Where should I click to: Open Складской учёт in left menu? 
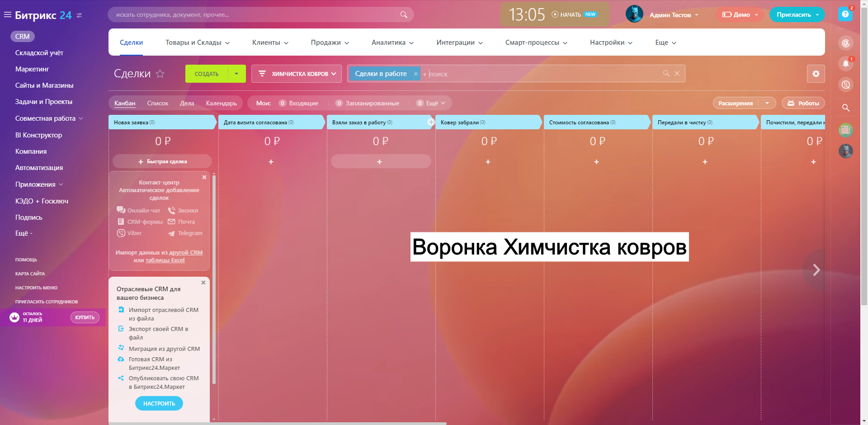pyautogui.click(x=39, y=53)
